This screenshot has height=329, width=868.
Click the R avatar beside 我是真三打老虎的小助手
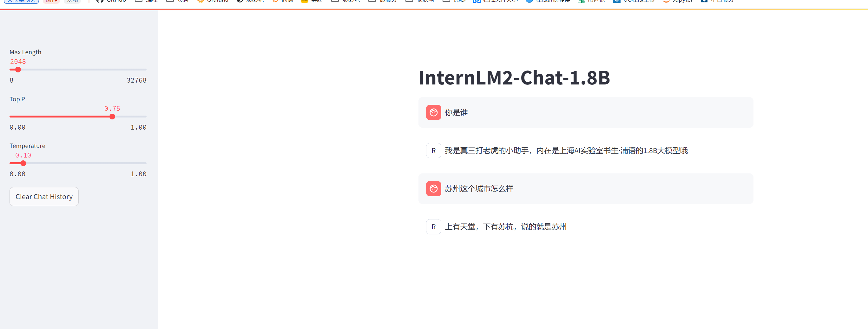(433, 151)
